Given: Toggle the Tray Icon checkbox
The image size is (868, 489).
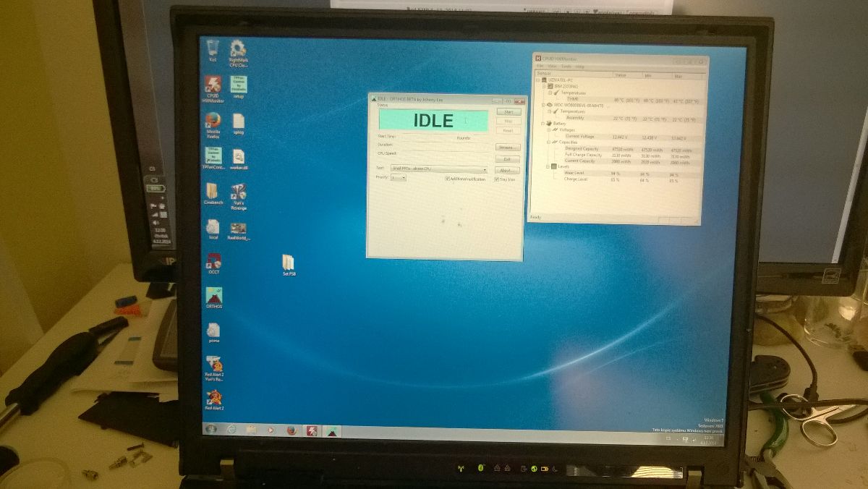Looking at the screenshot, I should (x=496, y=179).
